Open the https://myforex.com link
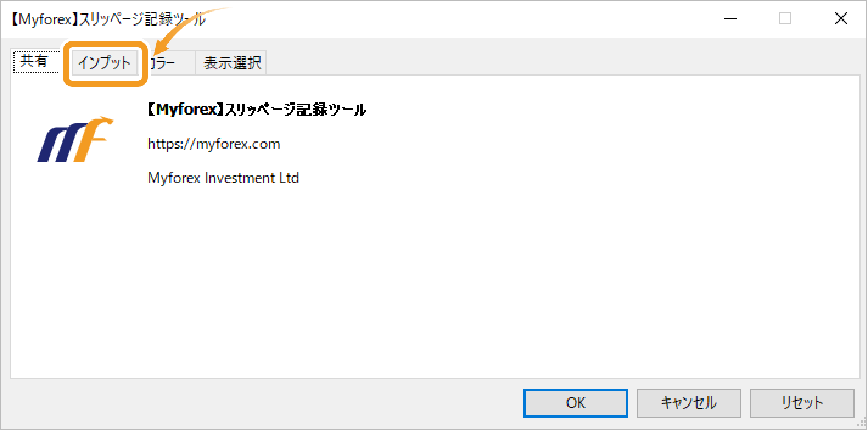Viewport: 868px width, 430px height. [x=214, y=144]
